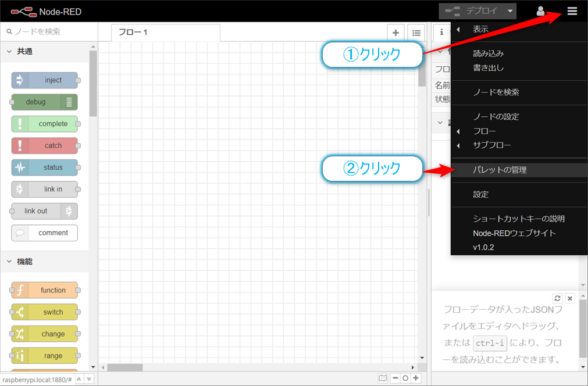This screenshot has height=386, width=588.
Task: Select the inject node
Action: (x=45, y=80)
